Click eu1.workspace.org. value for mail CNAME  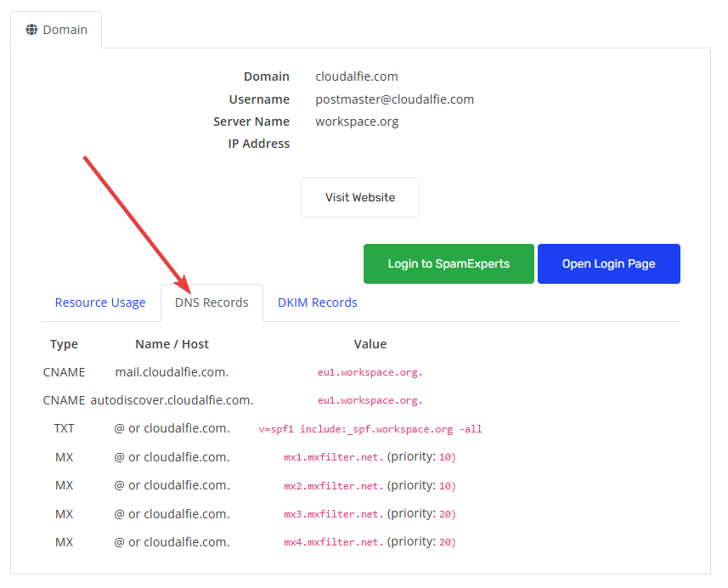click(x=370, y=372)
